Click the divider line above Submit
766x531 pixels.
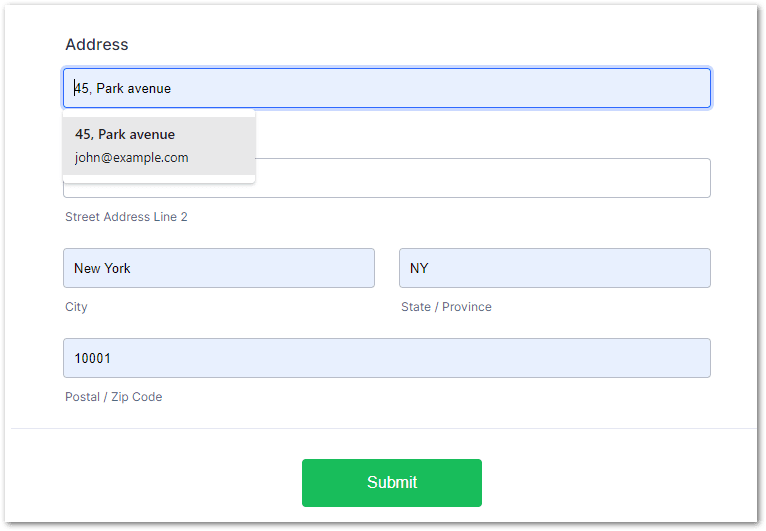[x=383, y=428]
